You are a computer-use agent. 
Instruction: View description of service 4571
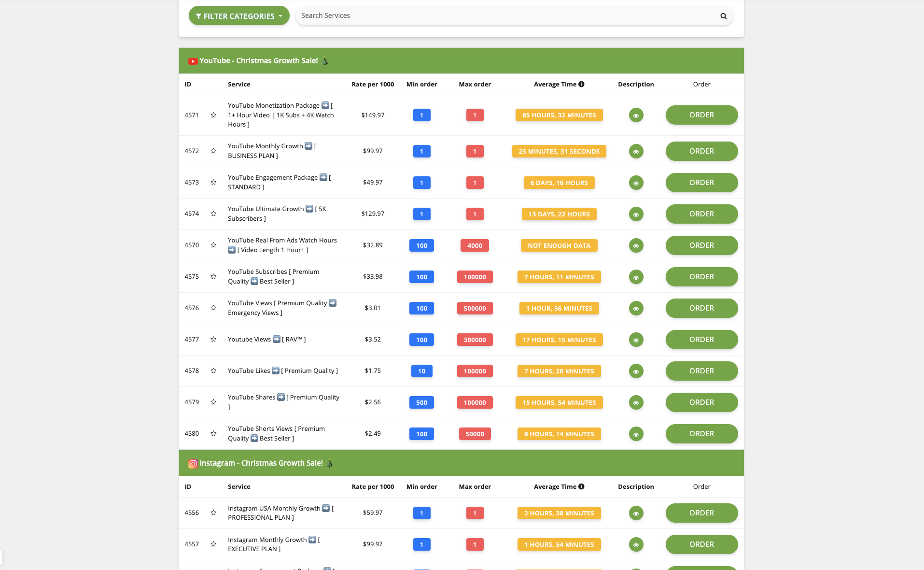pyautogui.click(x=636, y=115)
